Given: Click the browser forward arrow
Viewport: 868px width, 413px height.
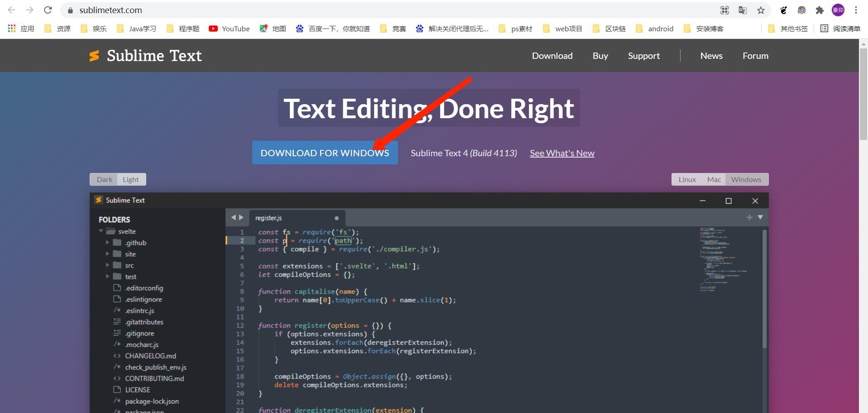Looking at the screenshot, I should (x=29, y=10).
